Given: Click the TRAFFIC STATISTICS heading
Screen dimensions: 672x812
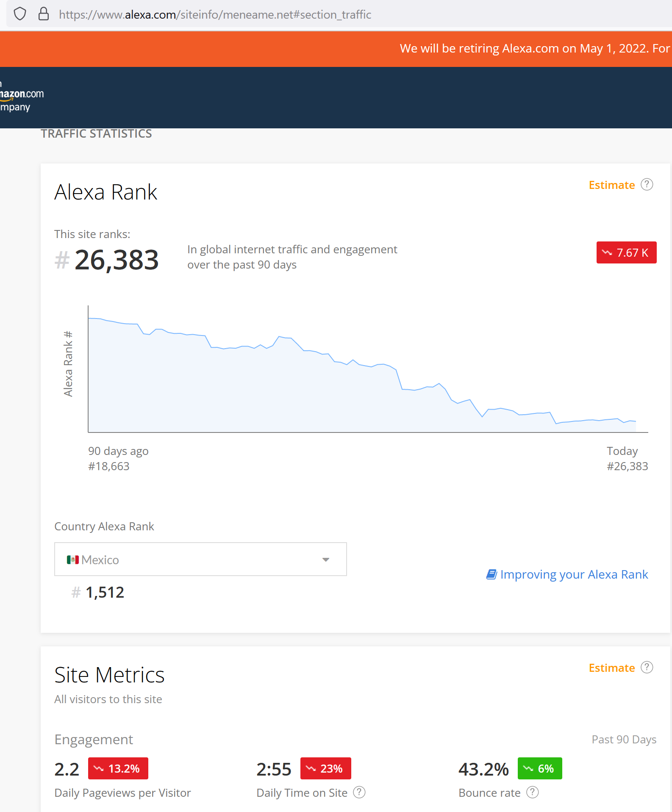Looking at the screenshot, I should [x=96, y=134].
